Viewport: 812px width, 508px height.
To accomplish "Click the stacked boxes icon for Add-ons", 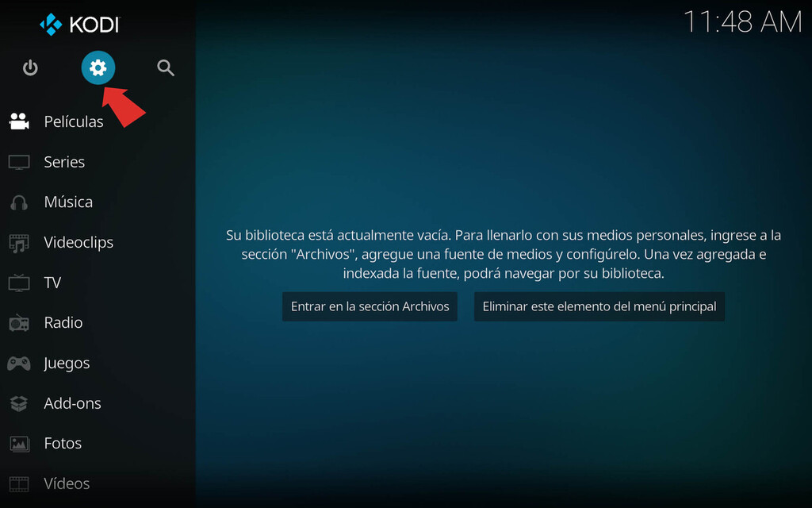I will pos(20,403).
